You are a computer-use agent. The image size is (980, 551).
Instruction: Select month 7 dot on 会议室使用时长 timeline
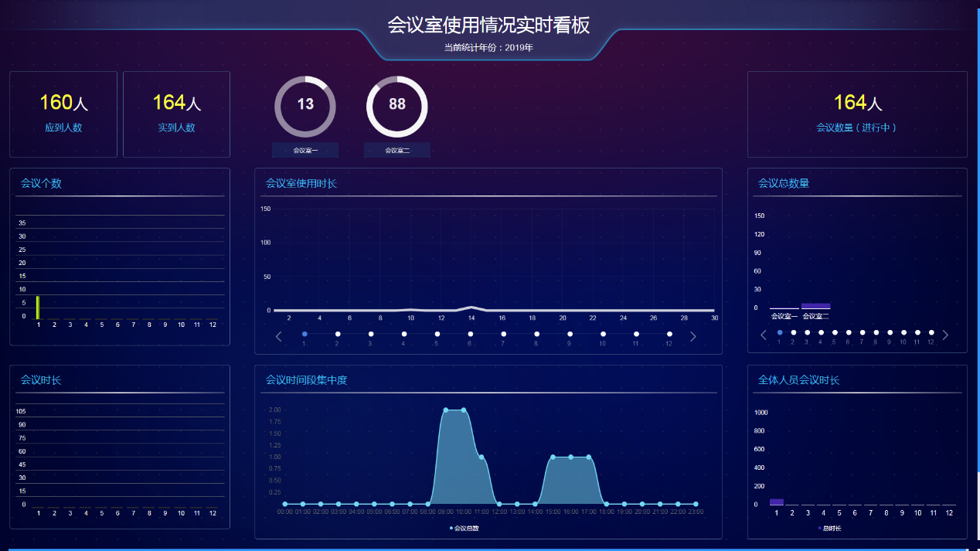pos(503,334)
